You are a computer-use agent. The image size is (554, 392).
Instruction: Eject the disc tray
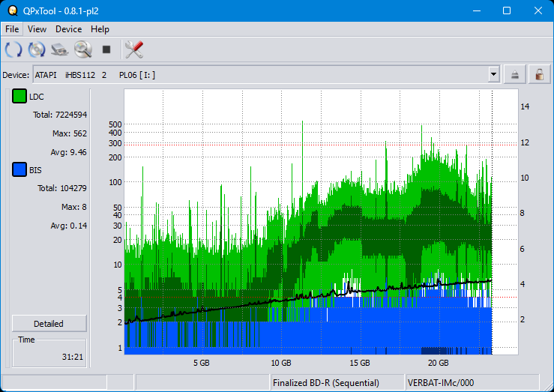(515, 74)
